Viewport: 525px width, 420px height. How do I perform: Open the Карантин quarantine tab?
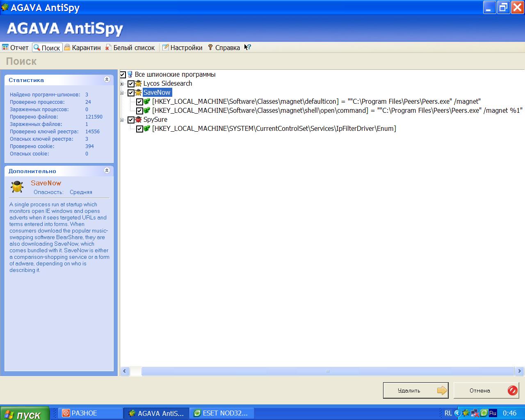[82, 48]
